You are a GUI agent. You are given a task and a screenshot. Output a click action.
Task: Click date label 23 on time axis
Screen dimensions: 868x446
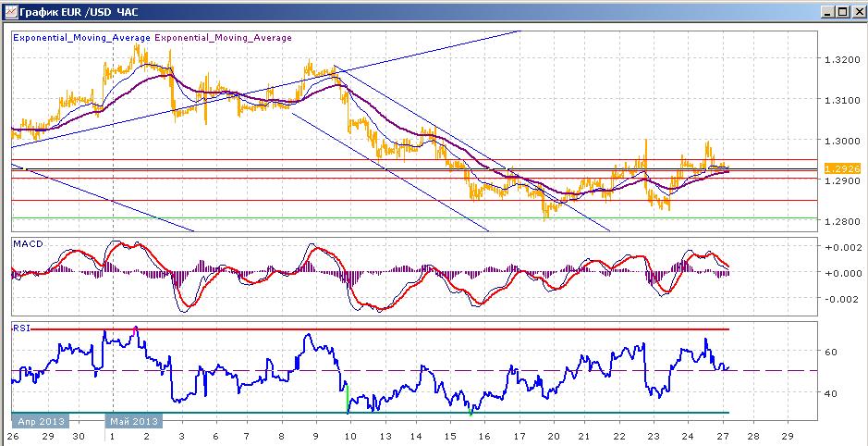tap(654, 436)
